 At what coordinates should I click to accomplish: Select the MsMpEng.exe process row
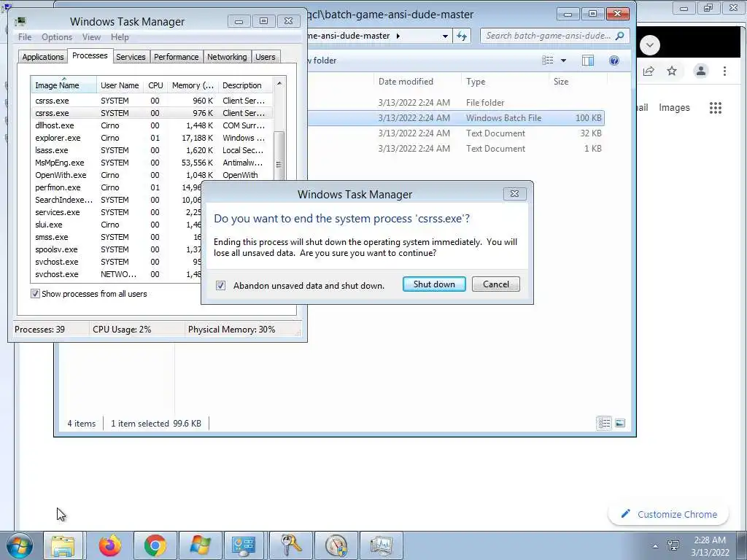coord(152,163)
